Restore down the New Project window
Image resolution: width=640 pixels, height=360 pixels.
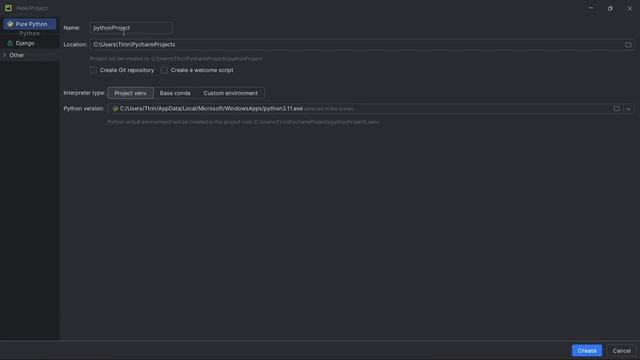click(610, 8)
